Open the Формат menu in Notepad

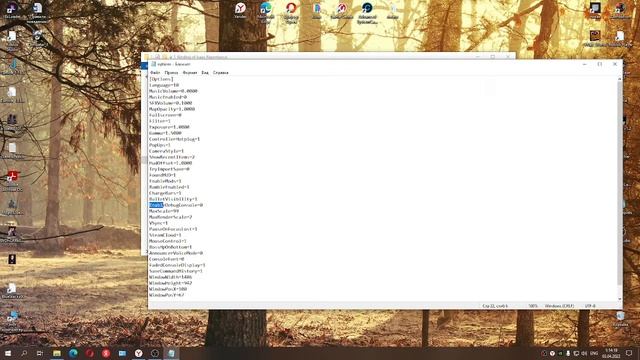pyautogui.click(x=190, y=73)
